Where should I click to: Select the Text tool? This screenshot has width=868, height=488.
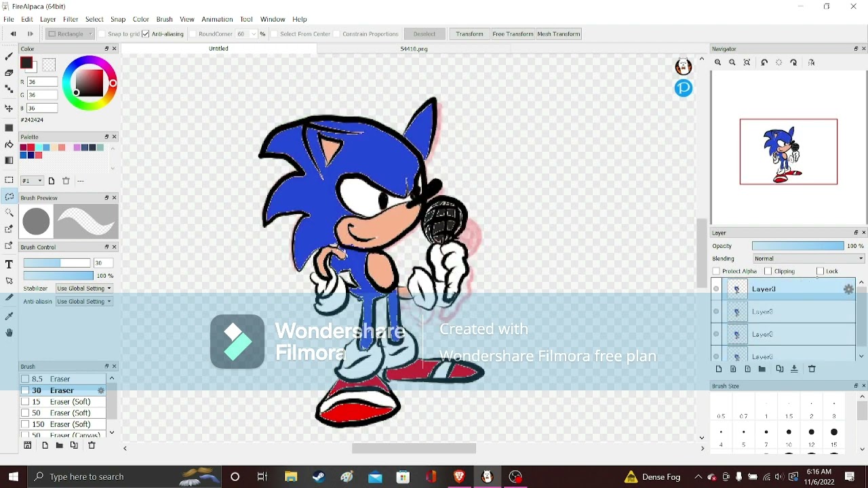[x=9, y=264]
